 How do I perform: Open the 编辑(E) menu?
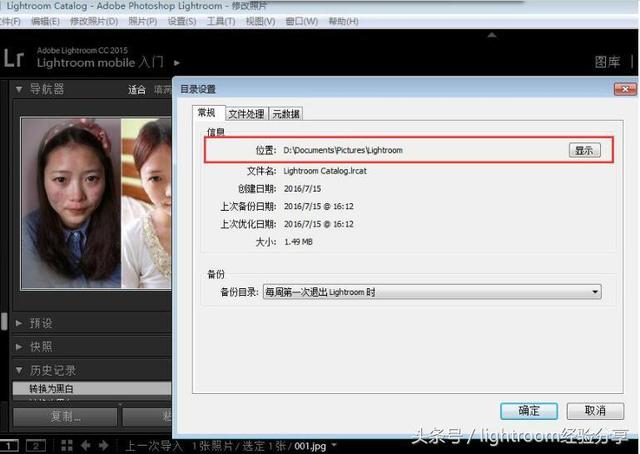click(45, 21)
